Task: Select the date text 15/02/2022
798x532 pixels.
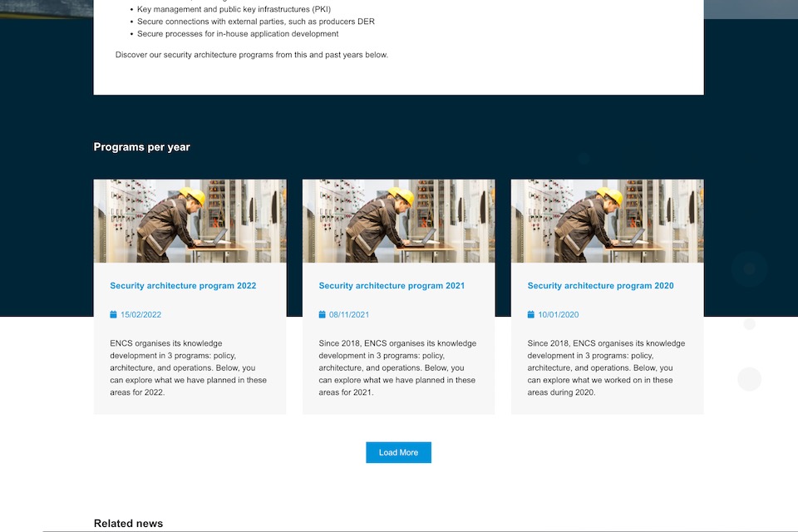Action: click(141, 314)
